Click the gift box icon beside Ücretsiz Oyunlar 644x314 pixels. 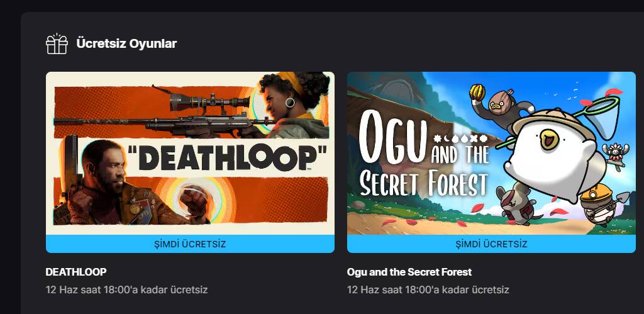[57, 43]
